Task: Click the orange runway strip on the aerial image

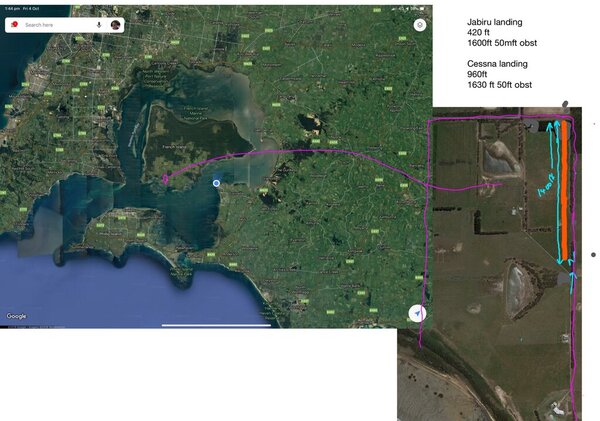Action: click(x=565, y=190)
